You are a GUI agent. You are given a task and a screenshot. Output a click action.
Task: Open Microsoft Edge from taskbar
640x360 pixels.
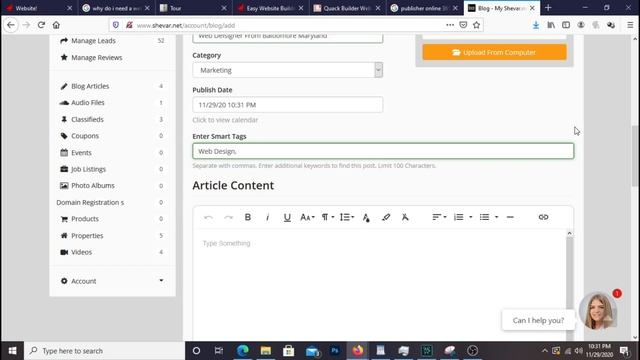tap(243, 351)
